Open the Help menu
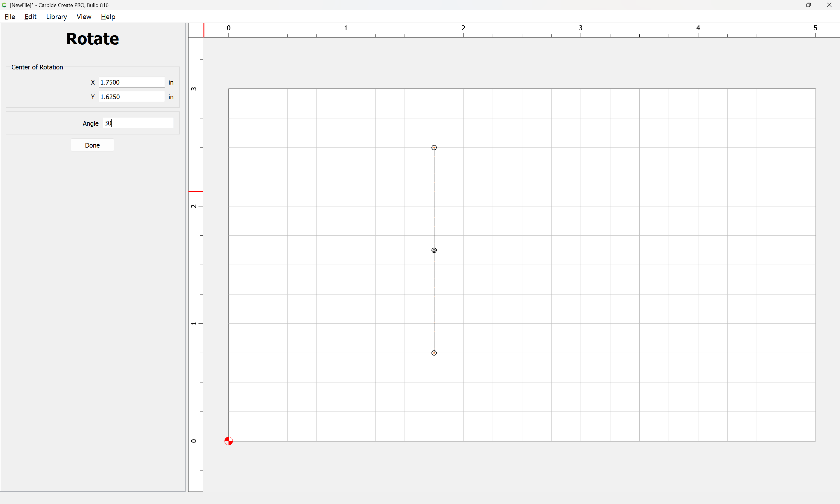 108,17
